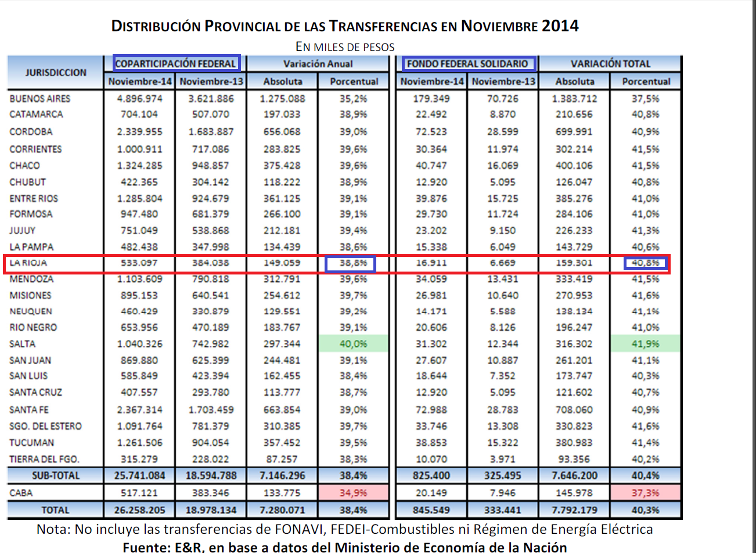
Task: Click the FONDO FEDERAL SOLIDARIO header
Action: 467,64
